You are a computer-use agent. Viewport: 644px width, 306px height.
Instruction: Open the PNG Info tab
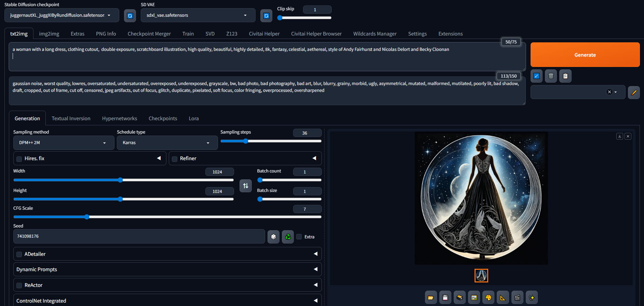pos(106,34)
